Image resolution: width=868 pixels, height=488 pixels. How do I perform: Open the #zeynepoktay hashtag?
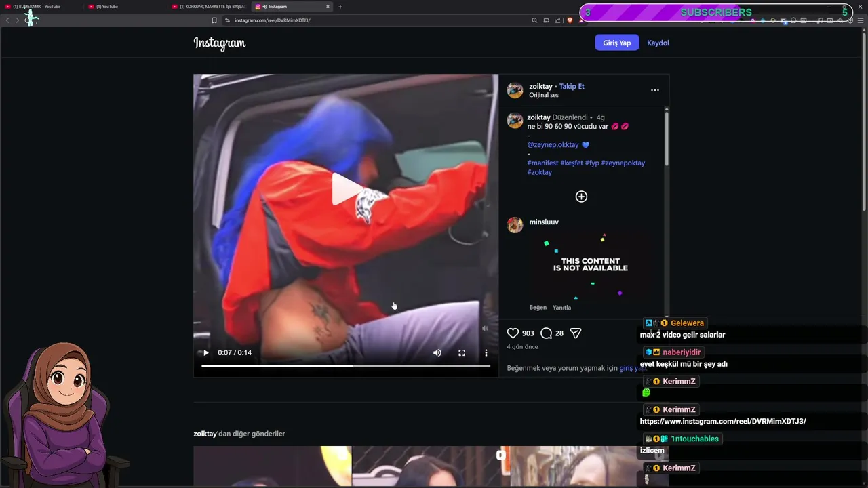click(x=623, y=163)
